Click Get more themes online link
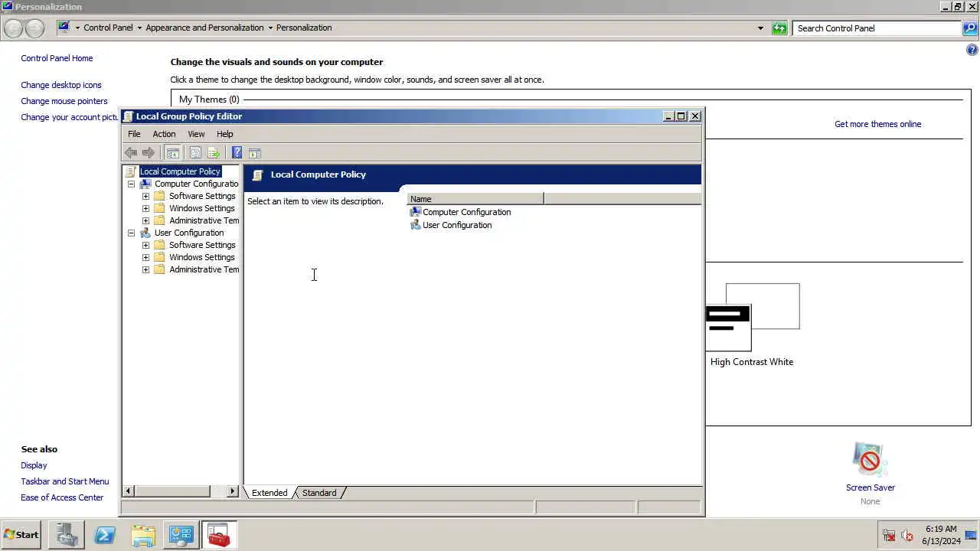The width and height of the screenshot is (980, 551). point(877,124)
